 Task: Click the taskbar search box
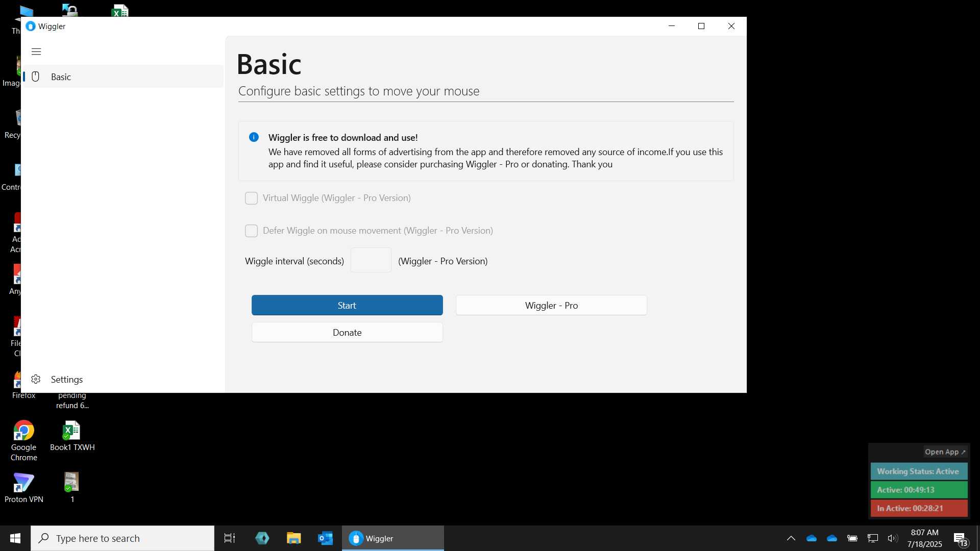point(122,538)
